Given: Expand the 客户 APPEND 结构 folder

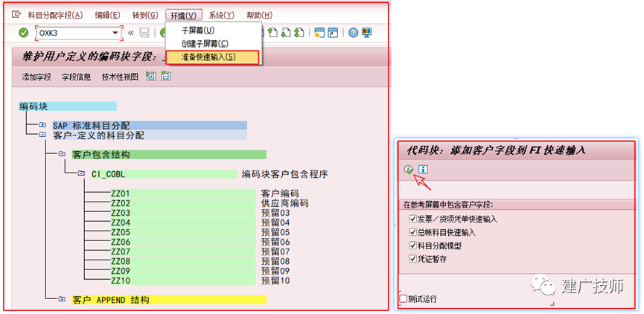Looking at the screenshot, I should 62,300.
